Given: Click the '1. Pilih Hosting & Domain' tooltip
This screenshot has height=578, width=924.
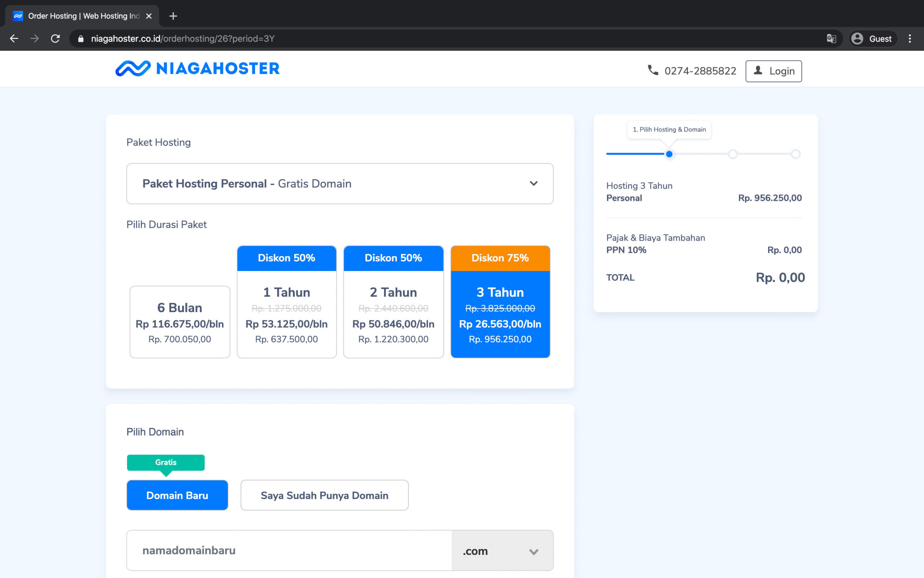Looking at the screenshot, I should (669, 130).
